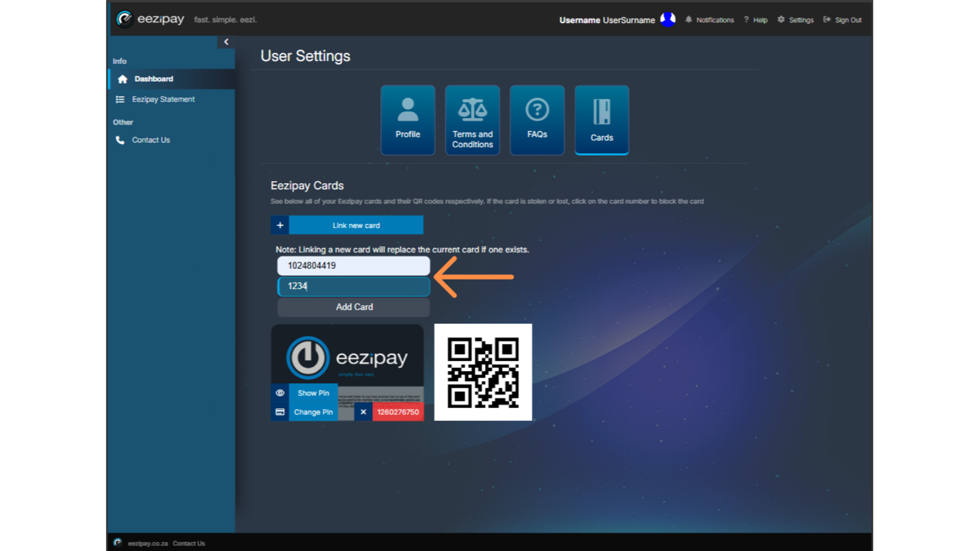Click the QR code image

click(x=483, y=372)
